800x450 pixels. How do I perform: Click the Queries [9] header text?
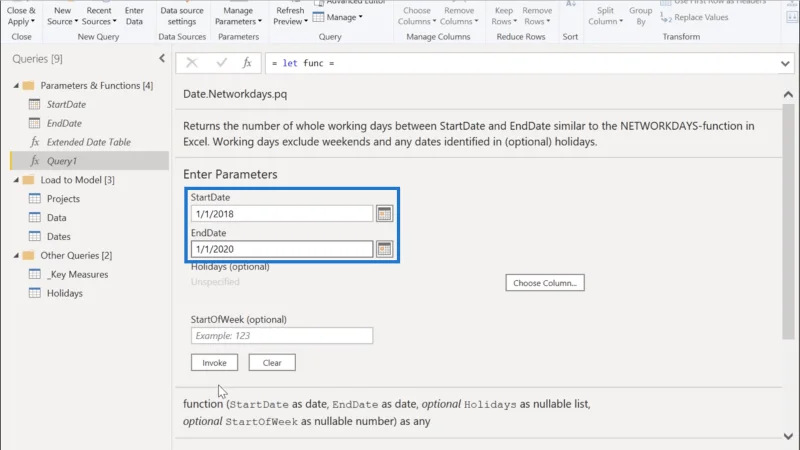point(37,59)
